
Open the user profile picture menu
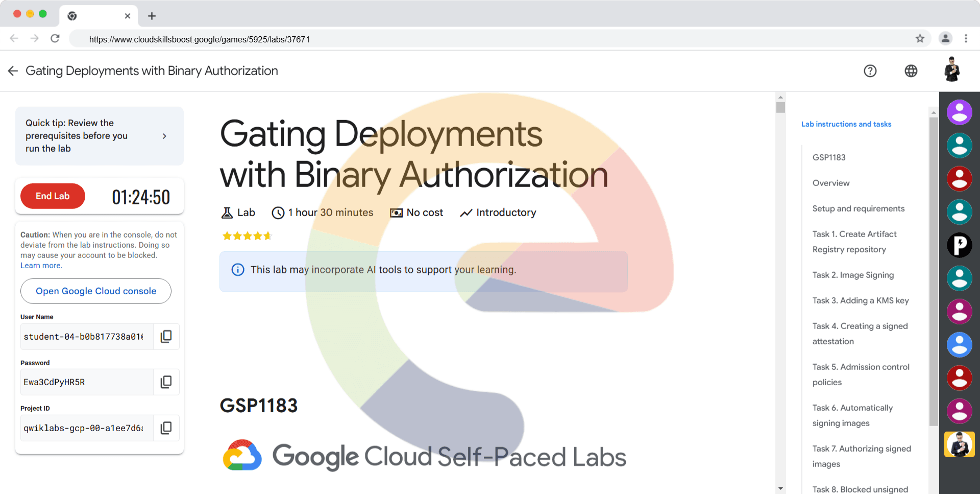(x=951, y=70)
